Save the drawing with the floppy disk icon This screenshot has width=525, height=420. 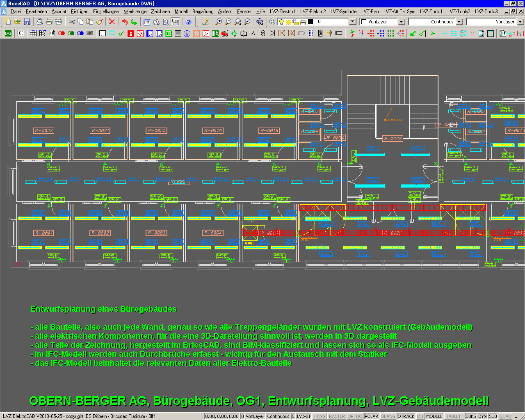click(27, 22)
